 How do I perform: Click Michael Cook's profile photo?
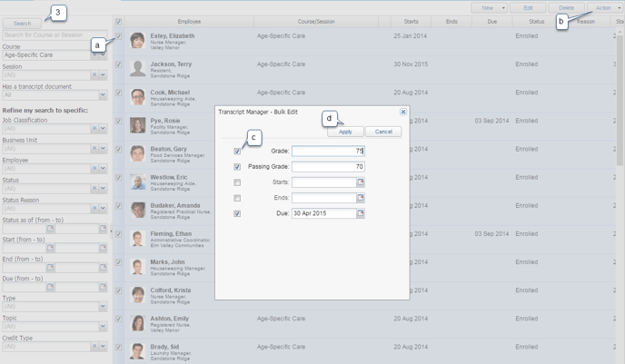point(137,97)
